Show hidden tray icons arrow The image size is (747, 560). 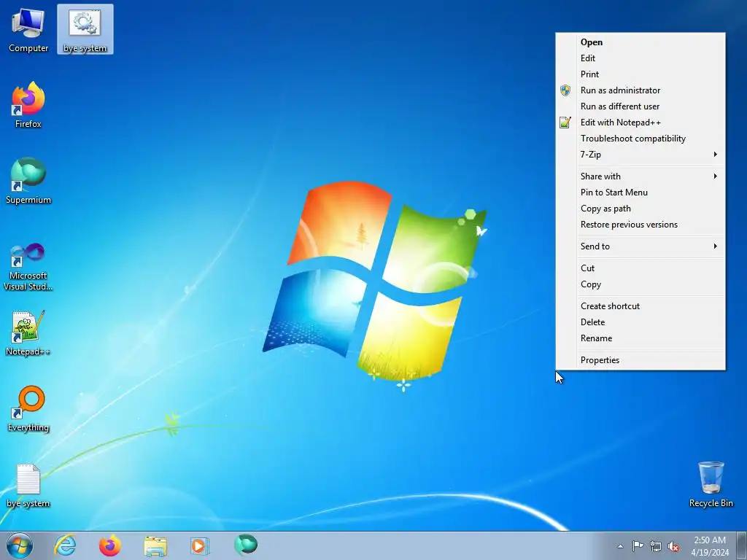coord(620,546)
